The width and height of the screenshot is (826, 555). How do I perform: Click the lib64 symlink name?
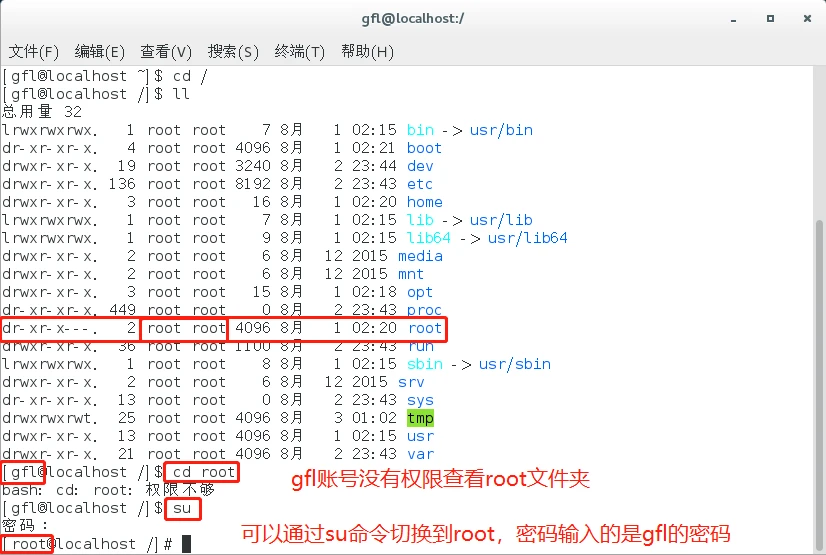429,238
